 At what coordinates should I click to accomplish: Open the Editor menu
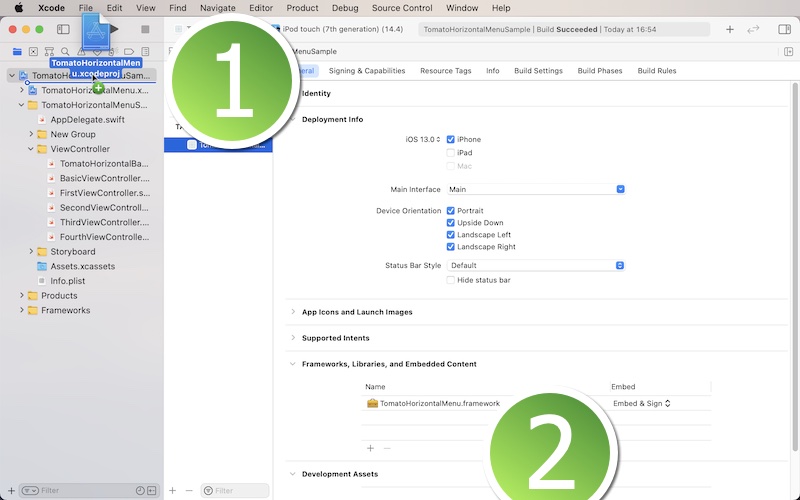[x=261, y=8]
